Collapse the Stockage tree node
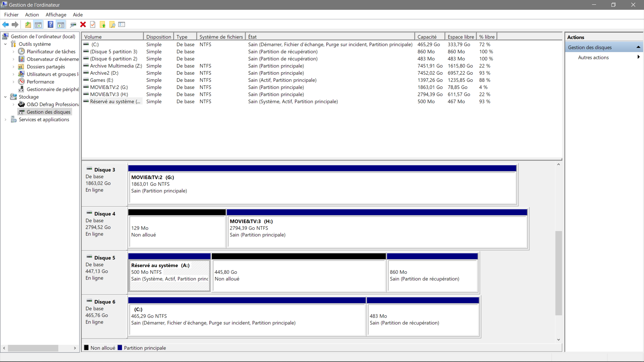Viewport: 644px width, 362px height. (x=5, y=97)
